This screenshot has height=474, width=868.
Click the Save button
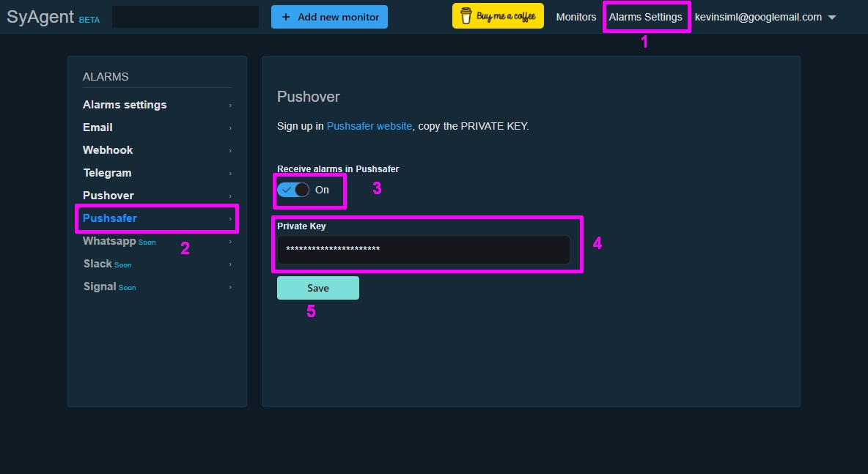tap(317, 288)
